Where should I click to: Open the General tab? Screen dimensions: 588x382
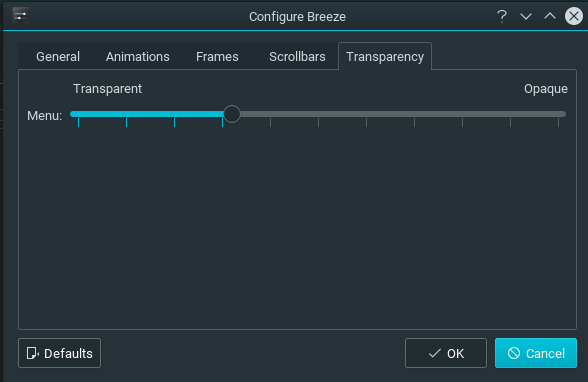point(58,57)
